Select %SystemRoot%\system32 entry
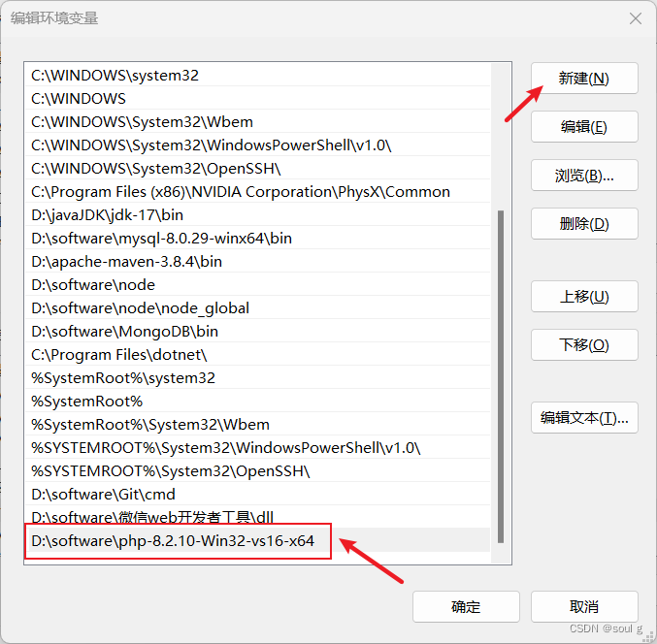 point(258,377)
